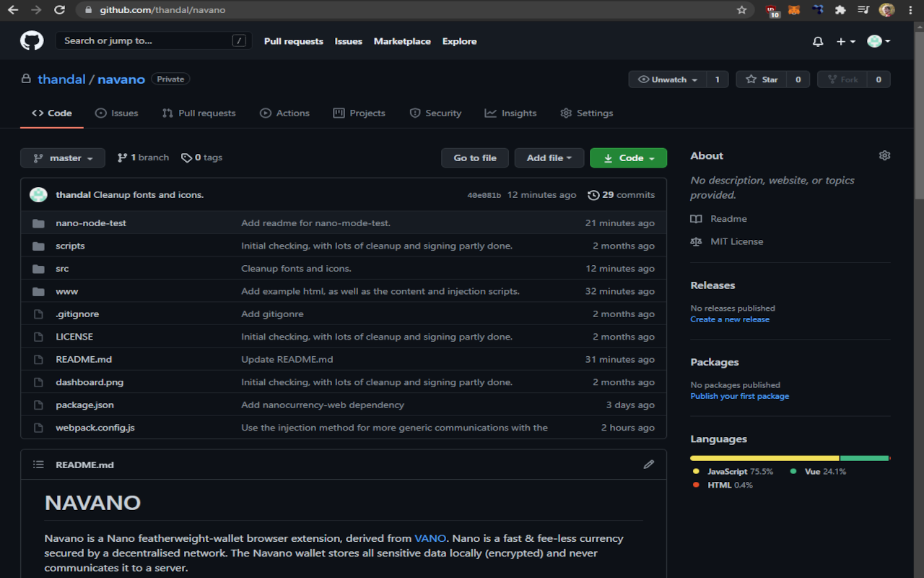Click the commit author avatar for thandal
This screenshot has width=924, height=578.
pyautogui.click(x=38, y=195)
